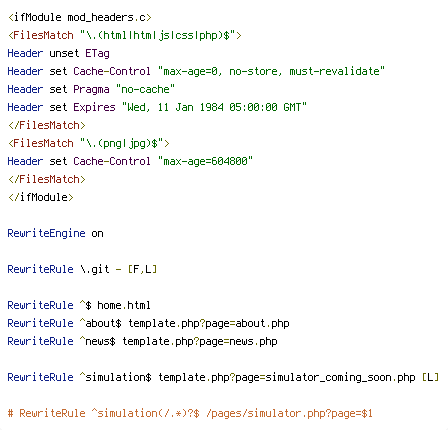The width and height of the screenshot is (448, 430).
Task: Click the Cache-Control max-age=0 string value
Action: (x=271, y=71)
